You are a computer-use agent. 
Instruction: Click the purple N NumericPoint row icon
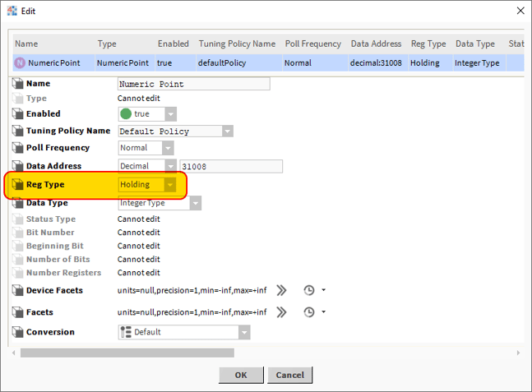click(x=20, y=62)
